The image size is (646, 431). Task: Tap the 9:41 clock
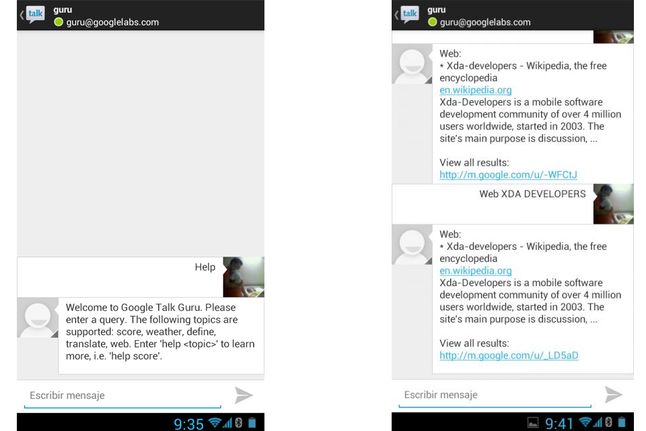pyautogui.click(x=559, y=423)
